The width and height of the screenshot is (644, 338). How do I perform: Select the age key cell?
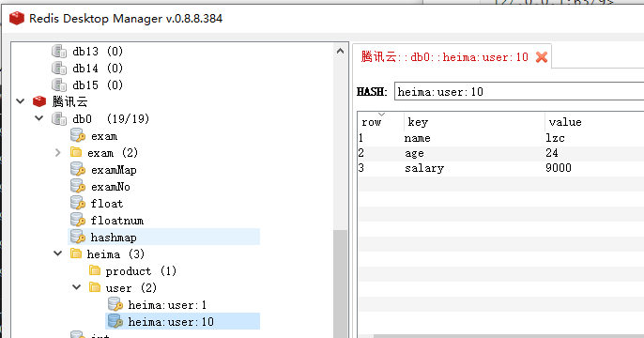(414, 153)
